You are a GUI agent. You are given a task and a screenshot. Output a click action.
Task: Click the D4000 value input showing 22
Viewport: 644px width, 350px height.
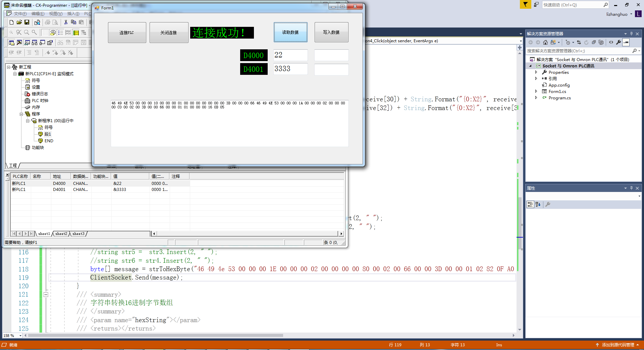coord(290,55)
